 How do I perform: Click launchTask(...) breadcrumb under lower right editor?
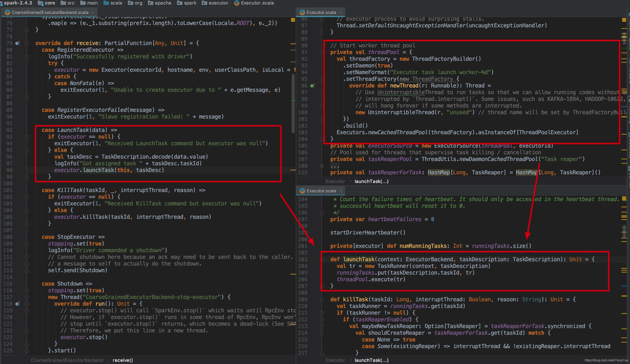pyautogui.click(x=371, y=360)
